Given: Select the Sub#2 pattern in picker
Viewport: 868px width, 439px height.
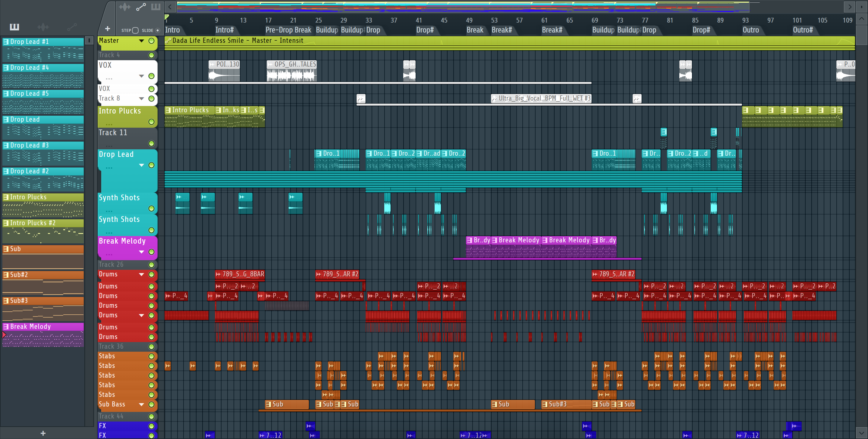Looking at the screenshot, I should tap(43, 283).
